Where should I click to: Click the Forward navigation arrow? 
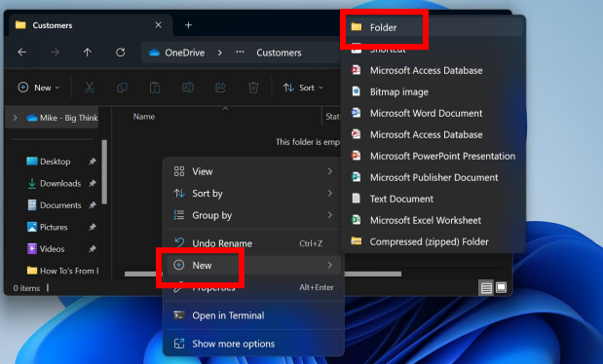point(55,53)
